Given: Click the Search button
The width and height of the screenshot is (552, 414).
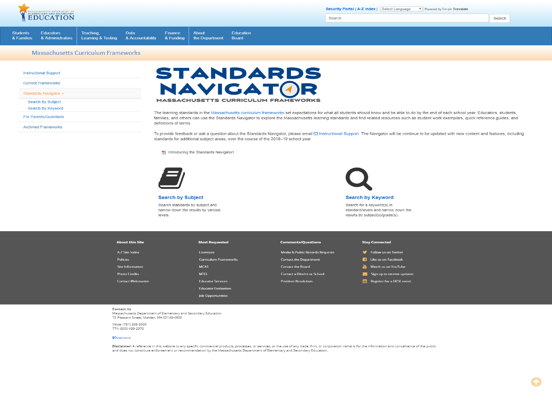Looking at the screenshot, I should (500, 18).
